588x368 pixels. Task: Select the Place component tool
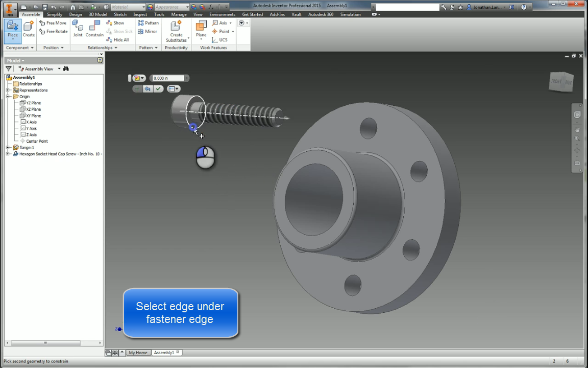[x=12, y=31]
